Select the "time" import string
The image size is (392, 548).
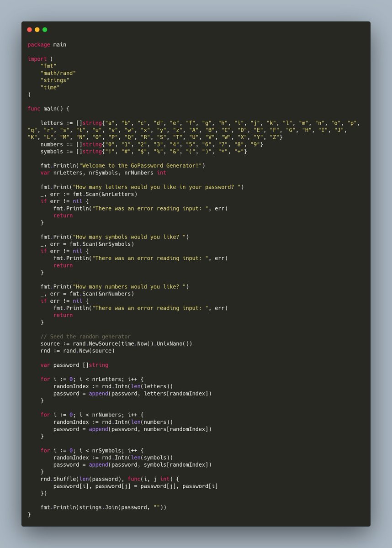point(50,87)
